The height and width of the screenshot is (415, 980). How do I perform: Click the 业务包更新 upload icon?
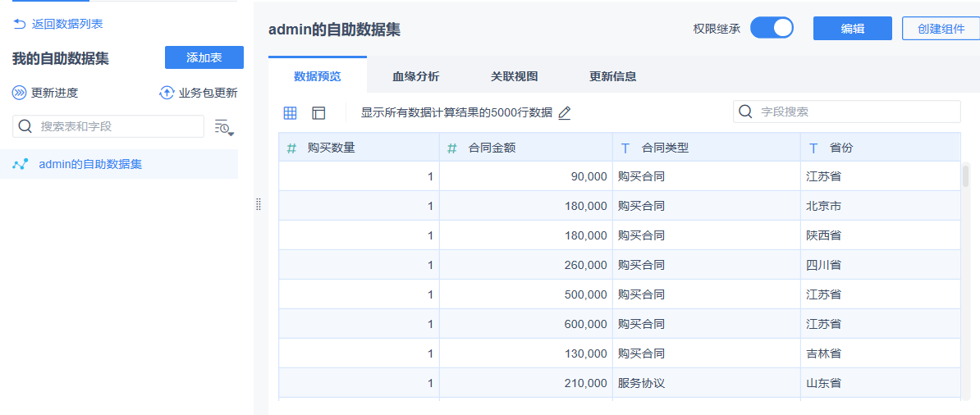167,93
